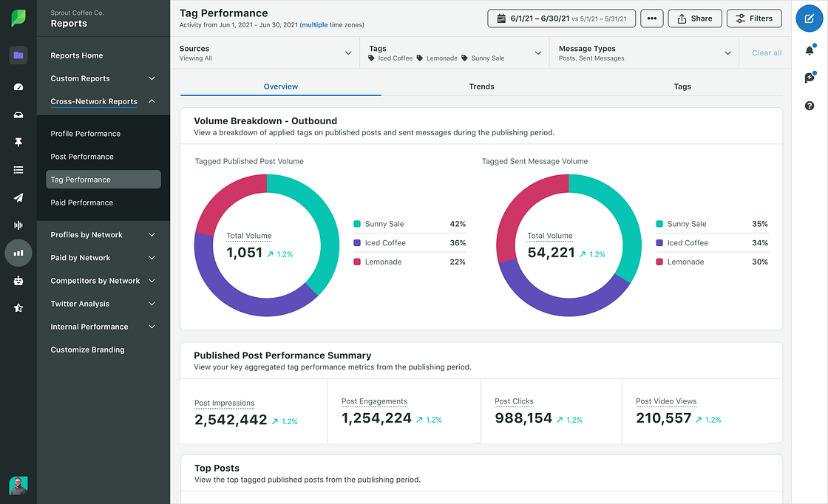The height and width of the screenshot is (504, 828).
Task: Open the speech bubble activity icon
Action: click(x=810, y=78)
